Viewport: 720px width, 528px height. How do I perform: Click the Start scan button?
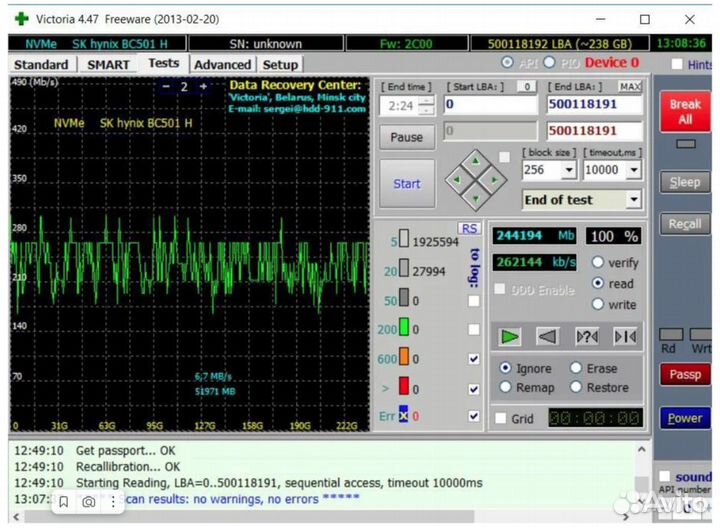click(406, 184)
